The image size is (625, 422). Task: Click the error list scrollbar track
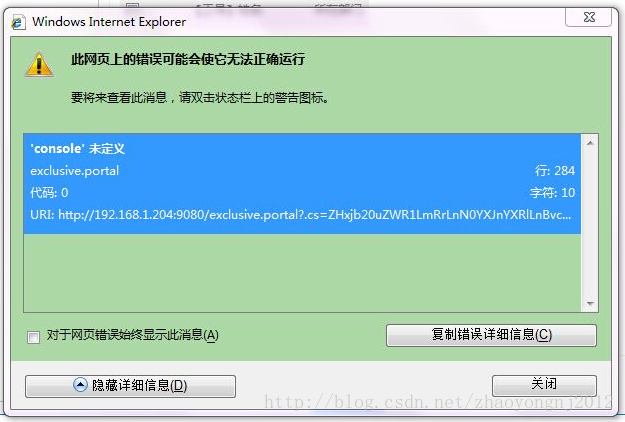point(590,223)
